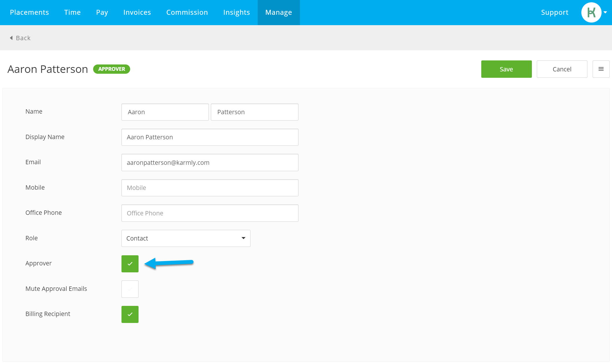The height and width of the screenshot is (364, 612).
Task: Open the Invoices tab
Action: (x=137, y=12)
